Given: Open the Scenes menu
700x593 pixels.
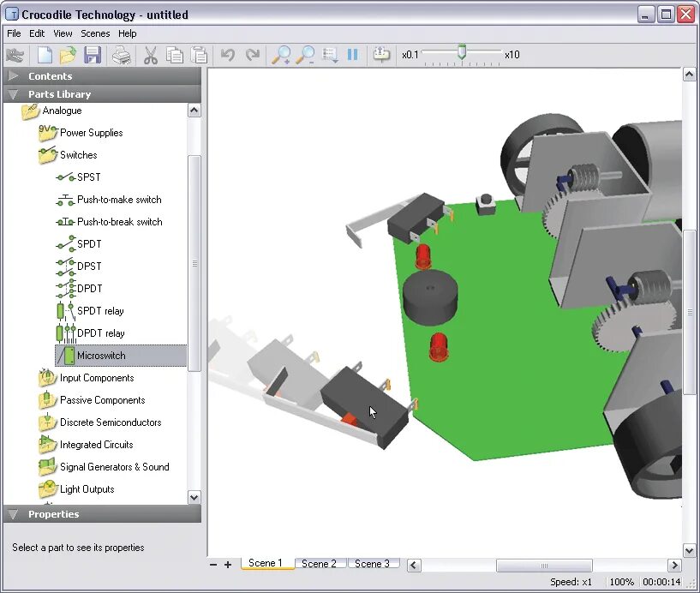Looking at the screenshot, I should coord(95,33).
